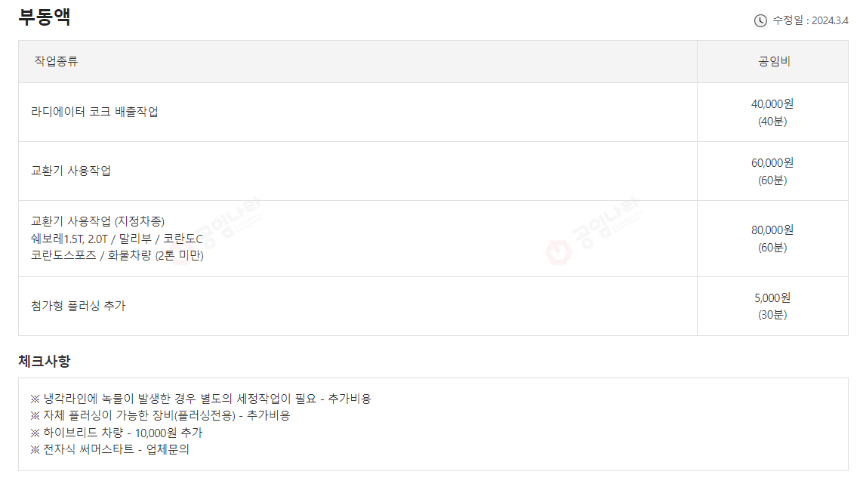Click the 부동액 page heading
Viewport: 860px width, 477px height.
[44, 16]
